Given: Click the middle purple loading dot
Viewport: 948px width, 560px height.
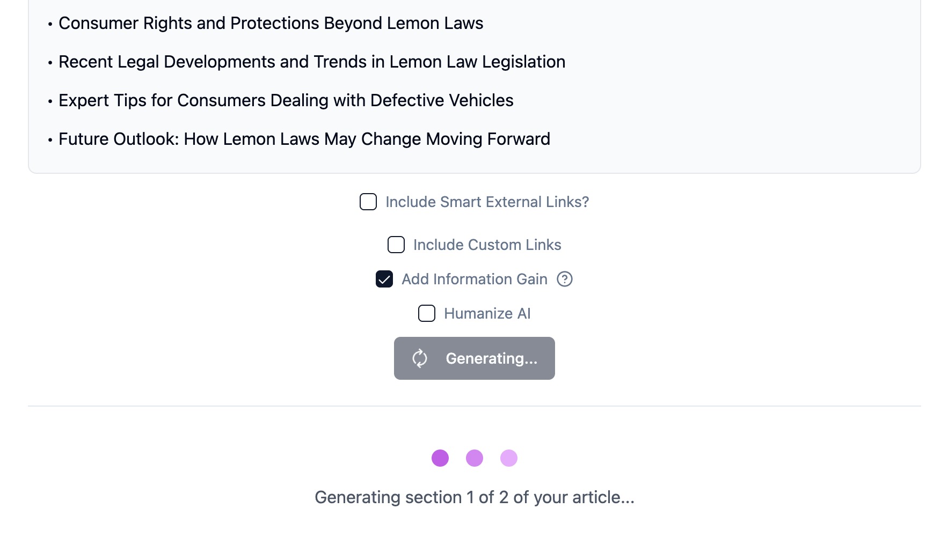Looking at the screenshot, I should coord(475,458).
